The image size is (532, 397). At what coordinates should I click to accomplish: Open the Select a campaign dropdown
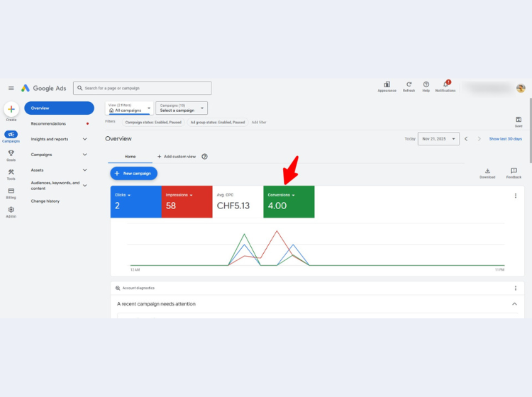(182, 108)
